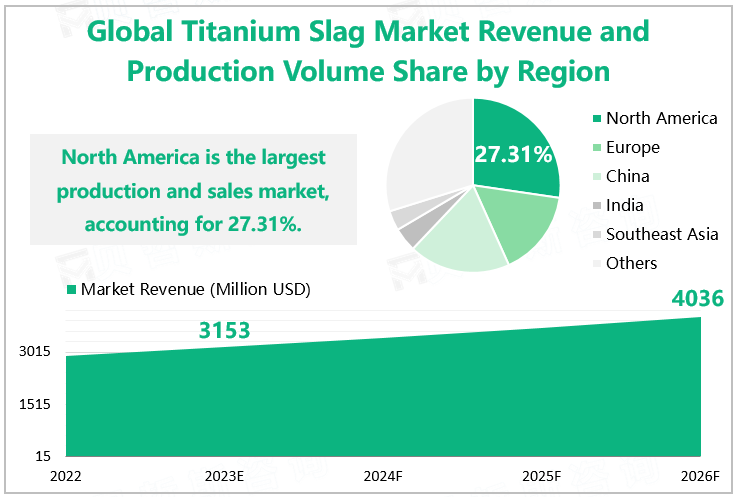The image size is (737, 497).
Task: Click the 2022 x-axis label
Action: click(66, 475)
